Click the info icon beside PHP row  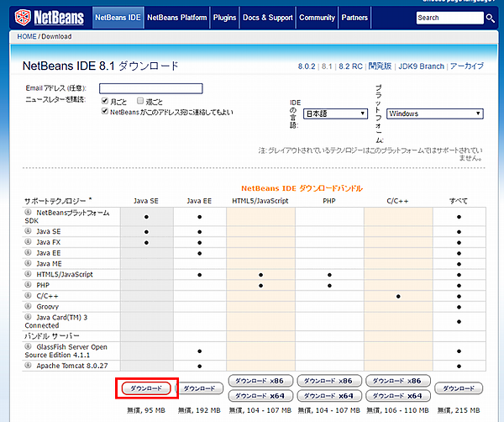(x=29, y=285)
